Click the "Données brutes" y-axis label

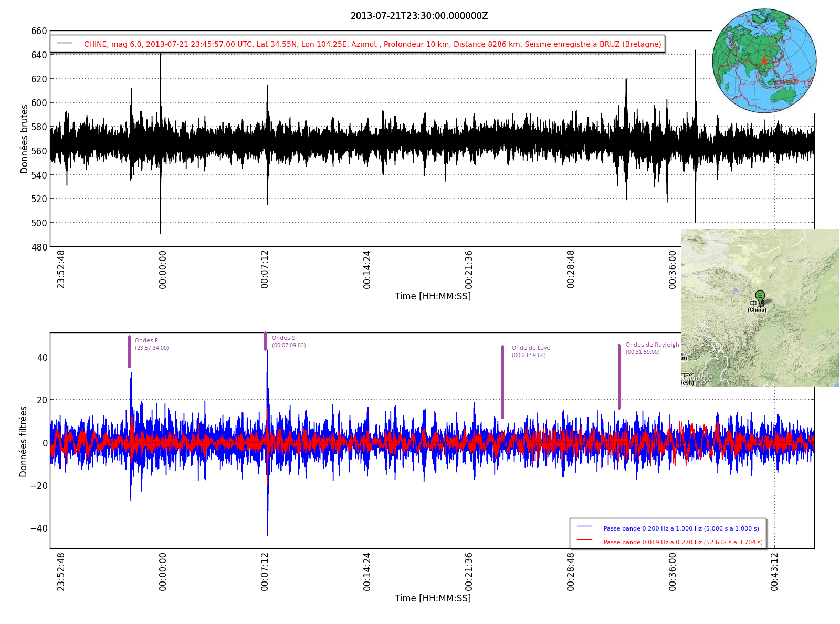(24, 139)
